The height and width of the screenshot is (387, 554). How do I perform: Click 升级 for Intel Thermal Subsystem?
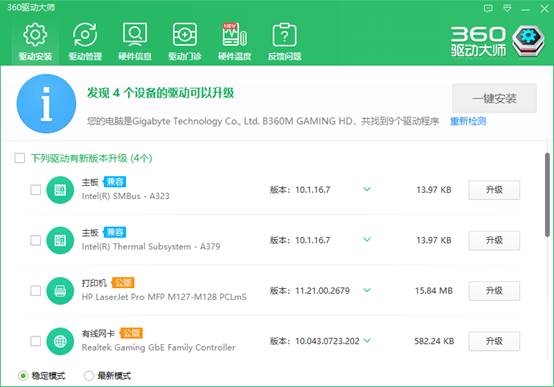pos(494,241)
